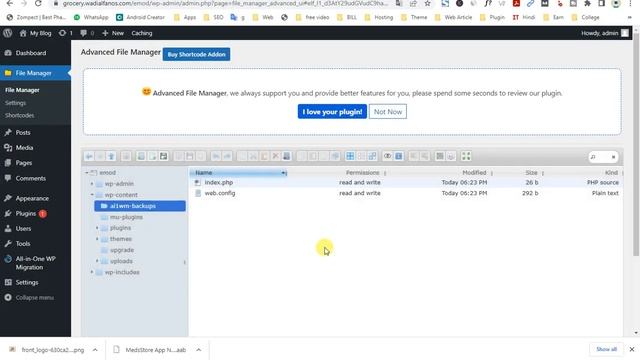This screenshot has height=360, width=640.
Task: Go back in file manager toolbar
Action: pos(89,156)
